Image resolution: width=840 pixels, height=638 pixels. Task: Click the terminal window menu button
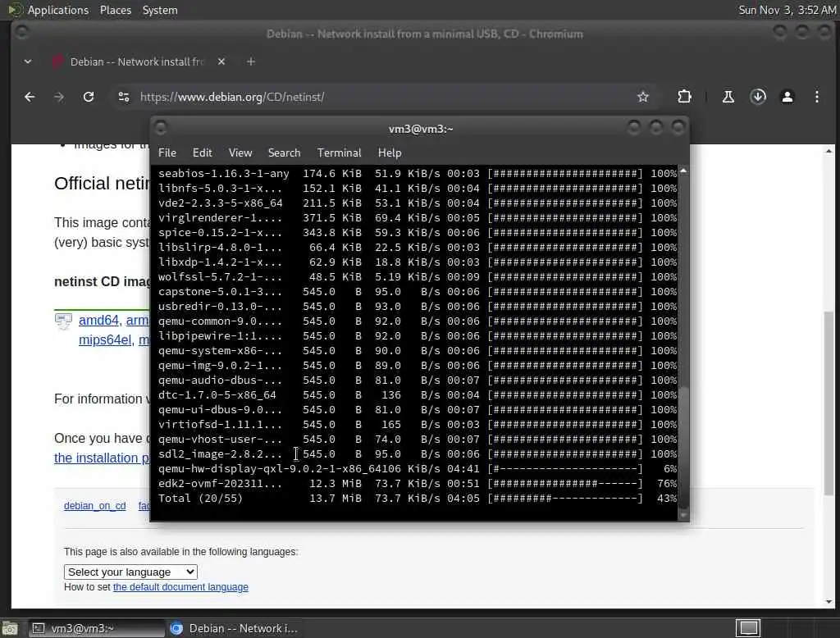[x=160, y=127]
